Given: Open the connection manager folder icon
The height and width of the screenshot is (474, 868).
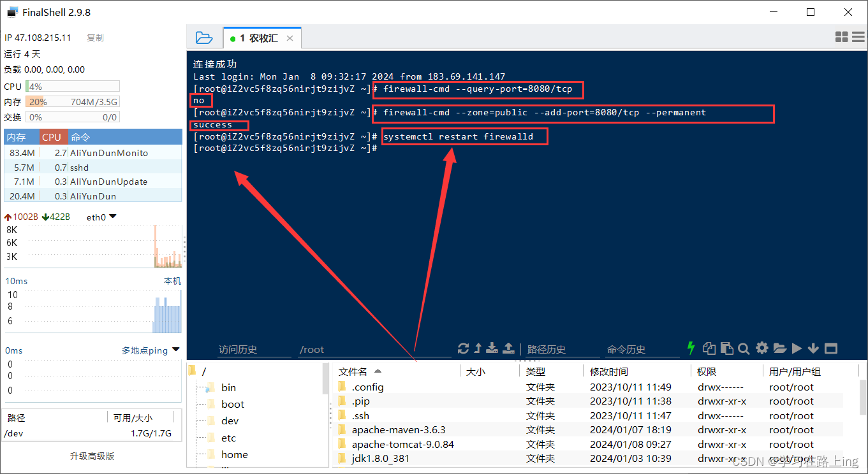Looking at the screenshot, I should pos(204,38).
